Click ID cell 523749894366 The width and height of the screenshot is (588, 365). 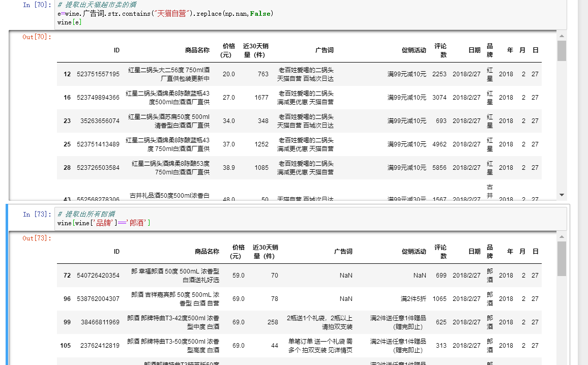pos(98,98)
